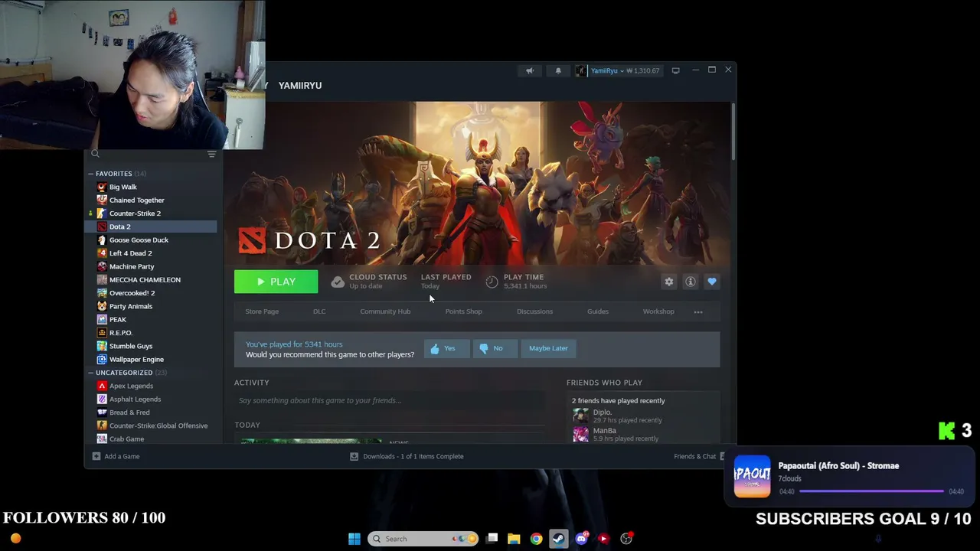980x551 pixels.
Task: Open Discord from the taskbar
Action: [x=582, y=539]
